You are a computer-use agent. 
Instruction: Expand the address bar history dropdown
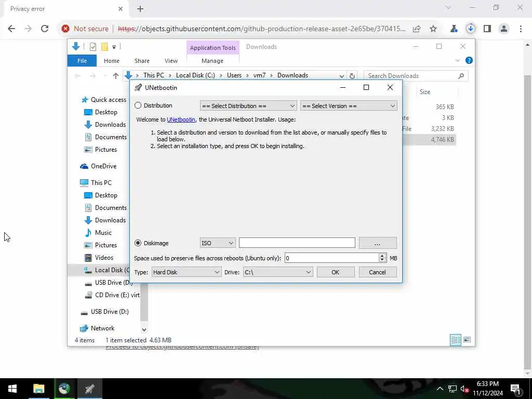point(342,76)
